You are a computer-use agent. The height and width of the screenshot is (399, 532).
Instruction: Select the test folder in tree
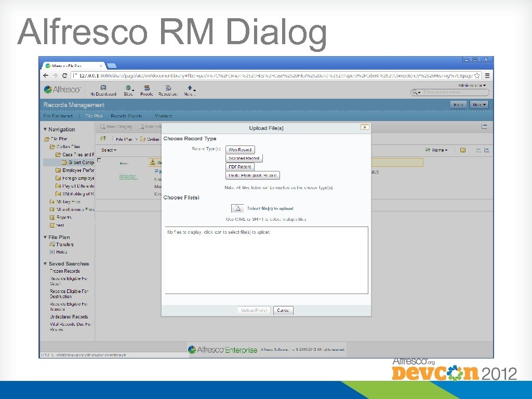(x=57, y=225)
